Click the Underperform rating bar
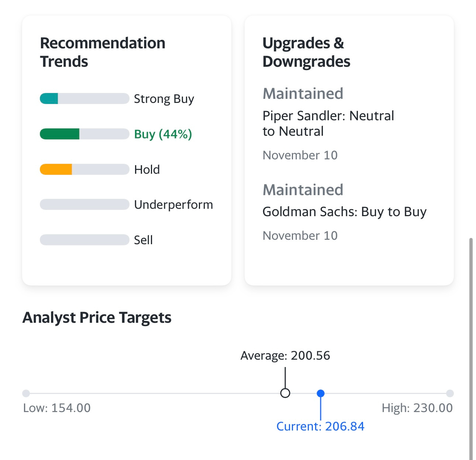 [83, 204]
